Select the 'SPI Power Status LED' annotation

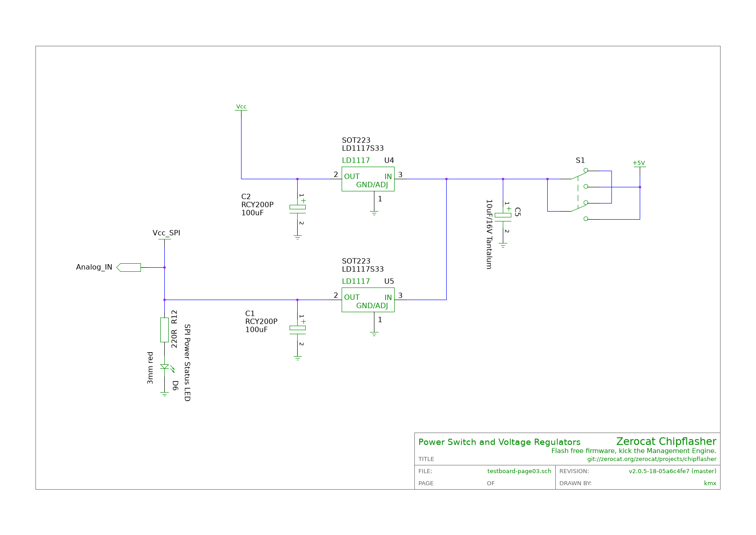(x=188, y=363)
